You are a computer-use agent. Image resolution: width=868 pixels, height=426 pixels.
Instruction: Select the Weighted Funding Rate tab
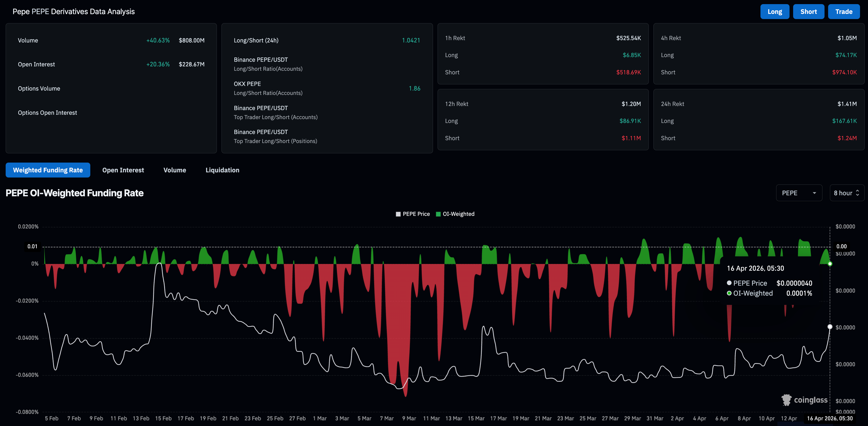[48, 170]
